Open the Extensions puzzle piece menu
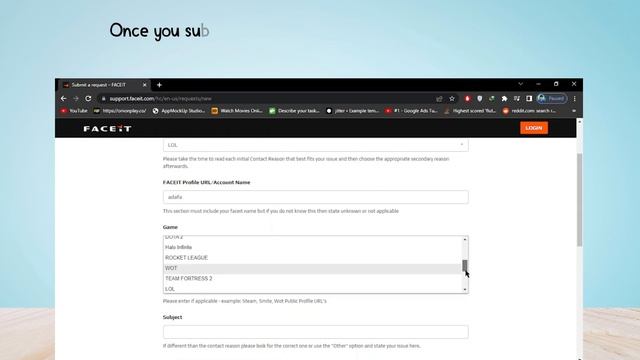640x360 pixels. pyautogui.click(x=504, y=98)
